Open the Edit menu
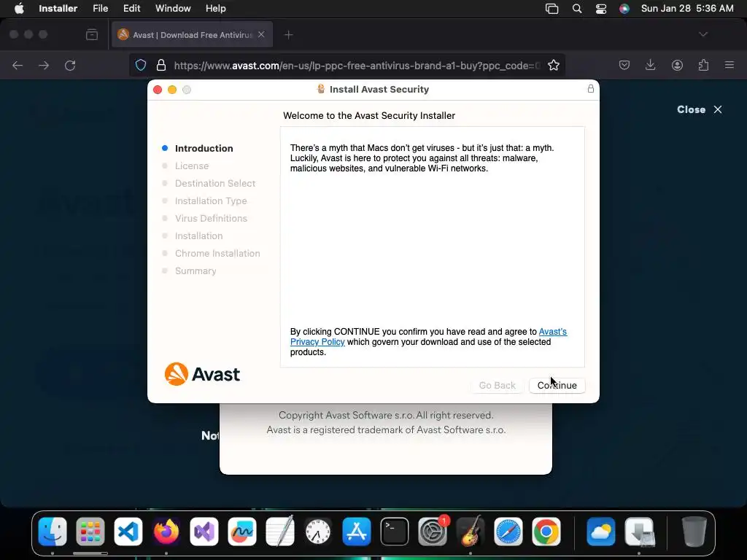This screenshot has height=560, width=747. [x=131, y=9]
